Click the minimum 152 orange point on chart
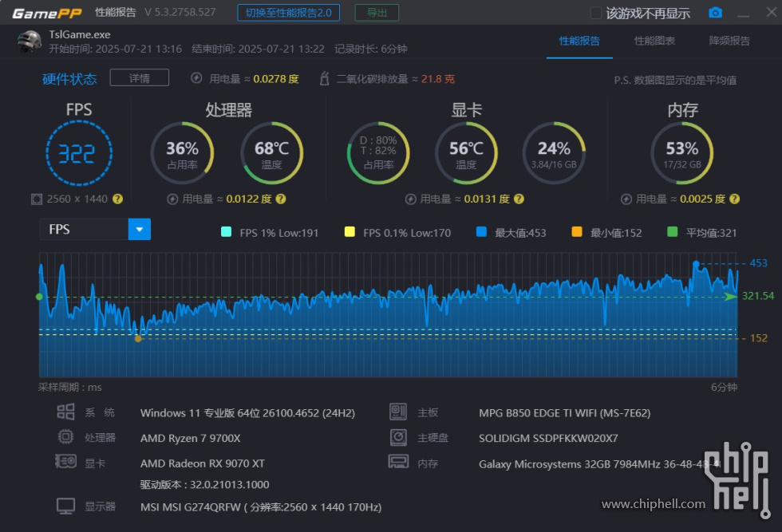The height and width of the screenshot is (532, 782). 138,338
